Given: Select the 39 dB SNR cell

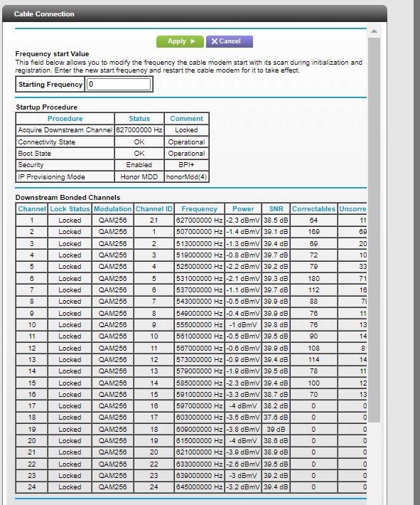Looking at the screenshot, I should tap(276, 430).
